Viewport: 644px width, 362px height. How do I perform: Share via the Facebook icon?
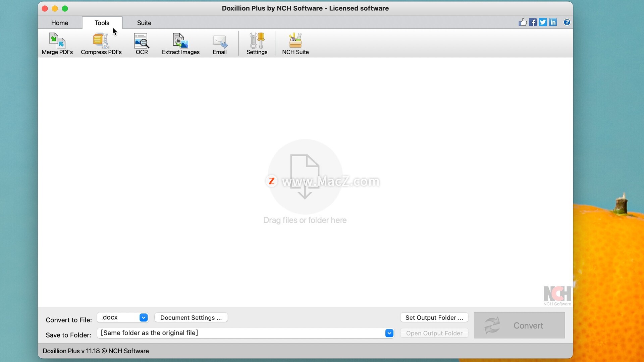(533, 22)
